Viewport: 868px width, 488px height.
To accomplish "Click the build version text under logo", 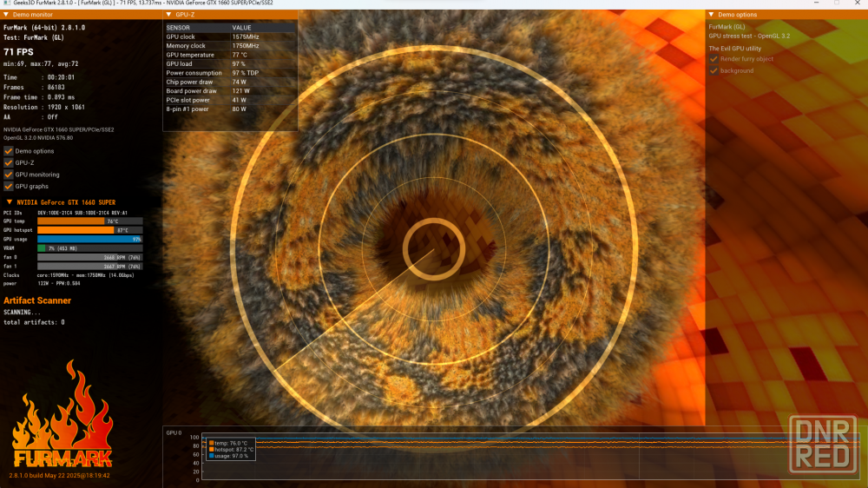I will pos(59,475).
